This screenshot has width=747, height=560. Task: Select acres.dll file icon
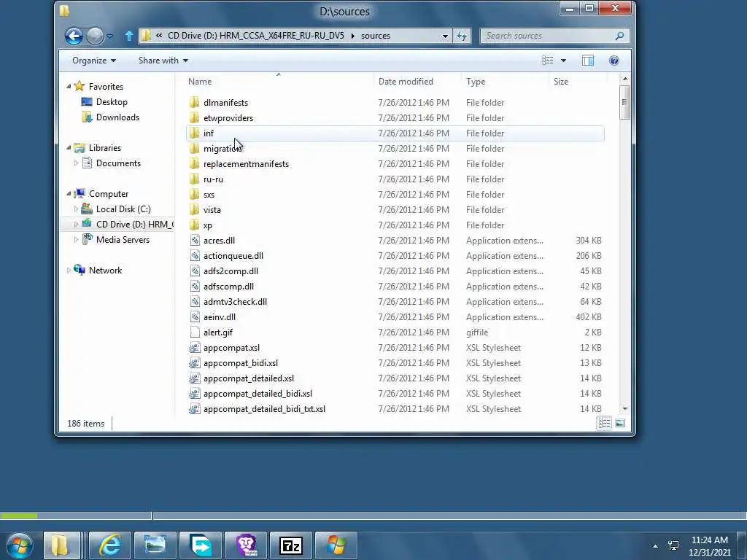coord(194,241)
